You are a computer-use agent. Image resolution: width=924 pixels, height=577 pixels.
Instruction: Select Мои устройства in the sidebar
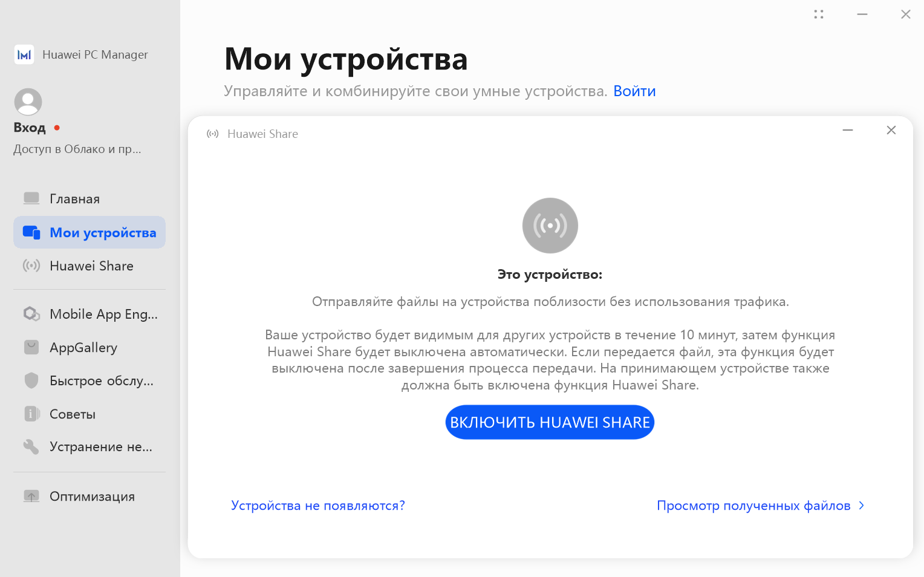[x=89, y=232]
